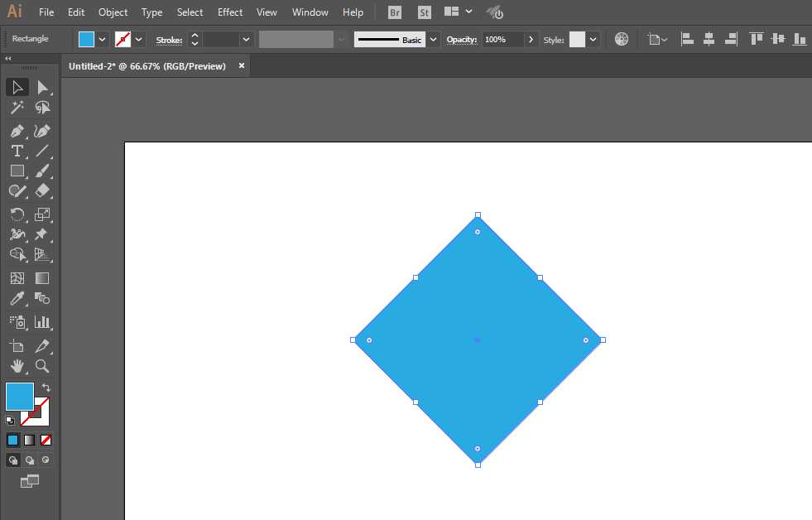Viewport: 812px width, 520px height.
Task: Open the Basic brush definition dropdown
Action: point(433,40)
